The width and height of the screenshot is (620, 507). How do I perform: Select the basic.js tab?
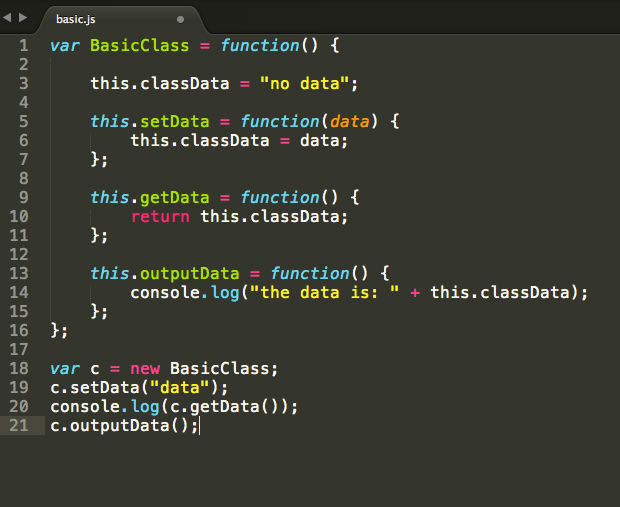75,18
